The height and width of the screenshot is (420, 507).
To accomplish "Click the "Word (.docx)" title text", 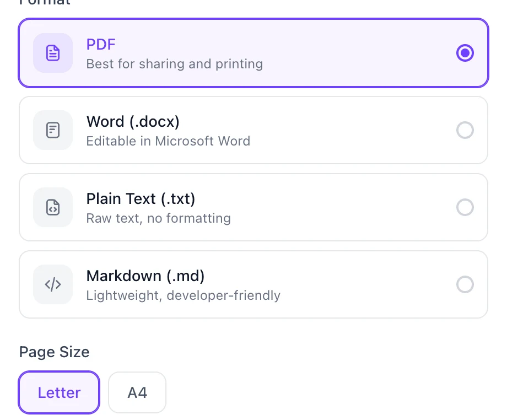I will [x=133, y=122].
